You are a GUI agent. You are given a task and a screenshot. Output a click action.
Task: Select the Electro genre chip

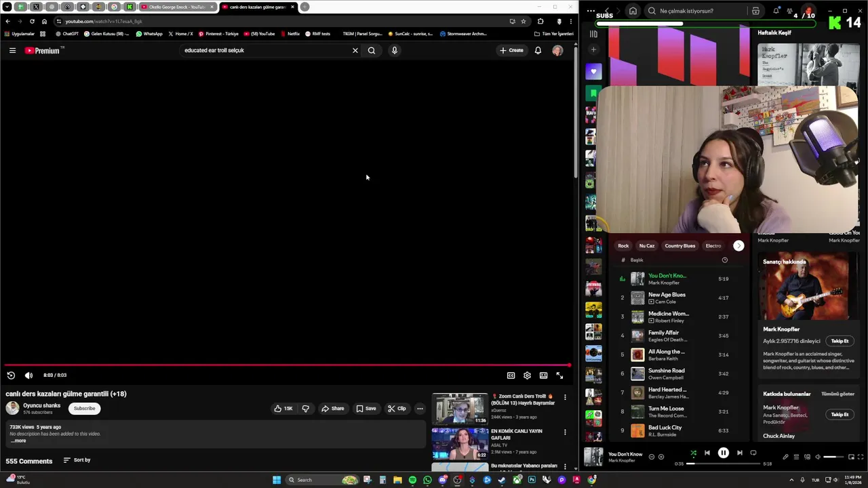713,246
